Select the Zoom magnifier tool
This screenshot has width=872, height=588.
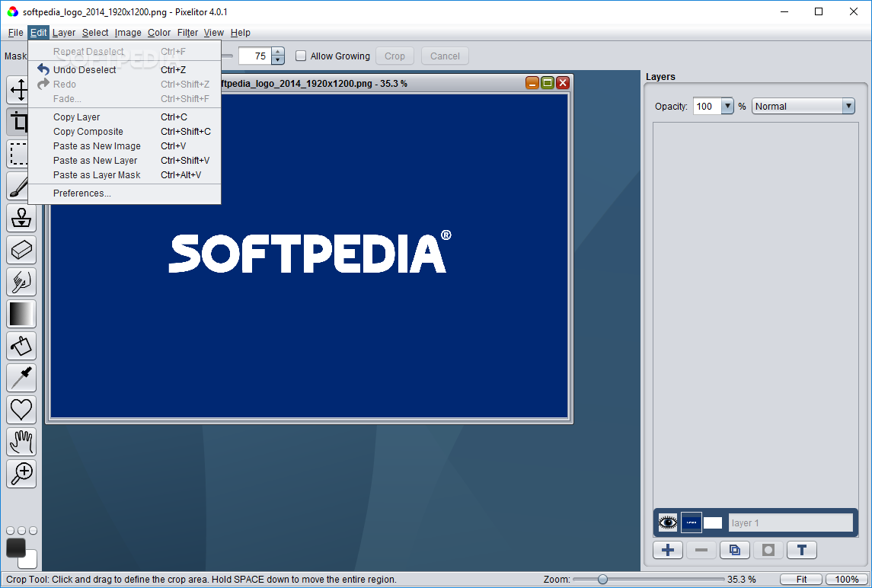(21, 474)
